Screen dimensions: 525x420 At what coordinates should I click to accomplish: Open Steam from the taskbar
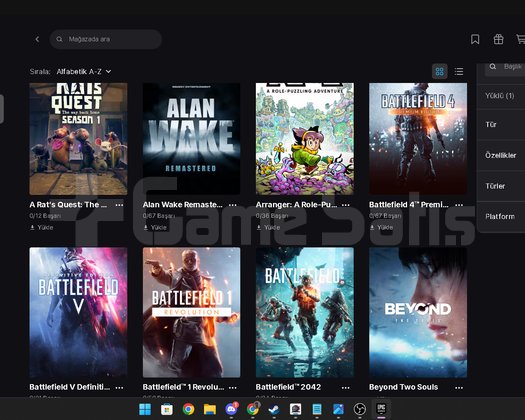pyautogui.click(x=274, y=409)
